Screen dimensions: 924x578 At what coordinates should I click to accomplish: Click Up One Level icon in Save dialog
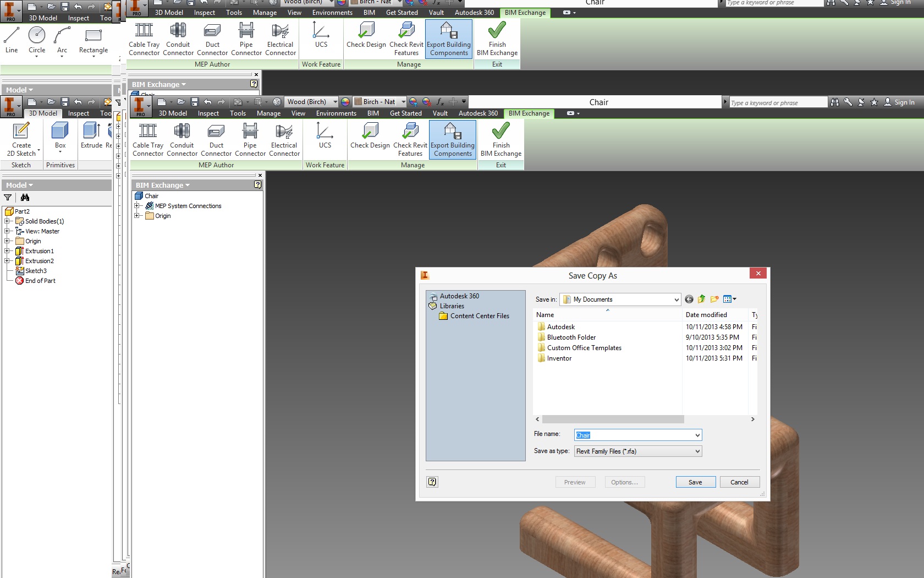[x=701, y=299]
